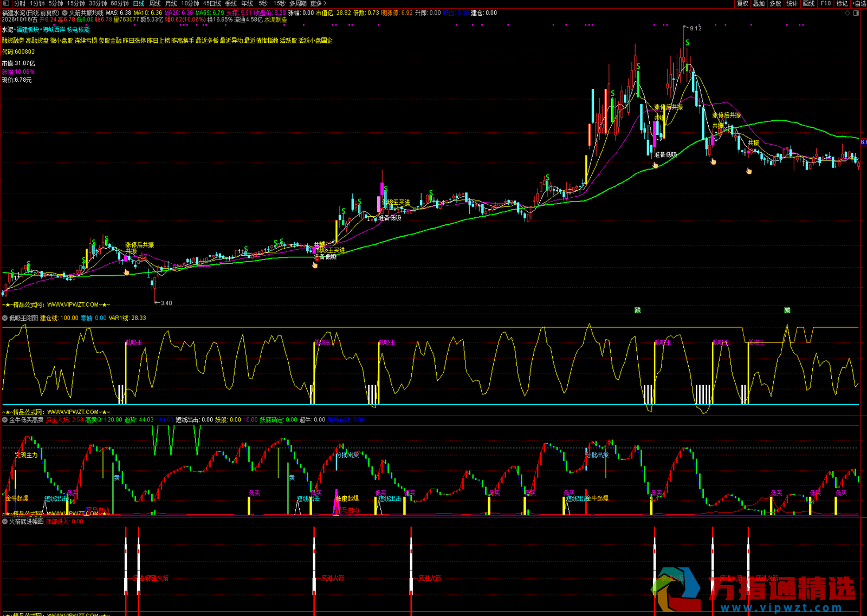Click the 发现主力 signal label
The image size is (867, 616).
[x=27, y=455]
